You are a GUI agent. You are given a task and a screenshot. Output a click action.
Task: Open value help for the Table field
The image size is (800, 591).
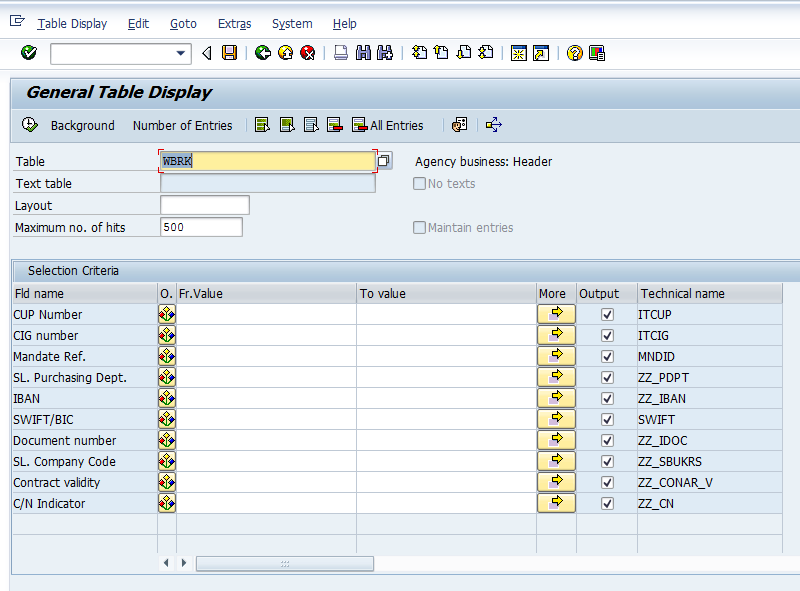(x=383, y=160)
